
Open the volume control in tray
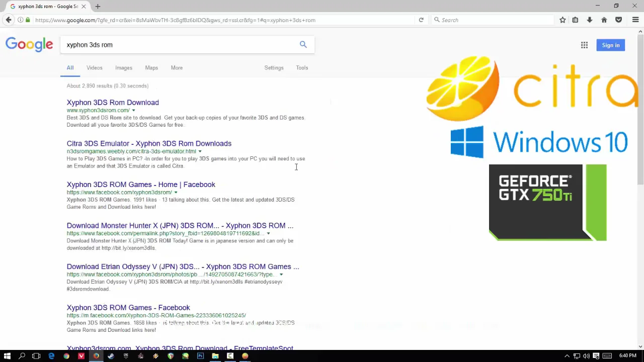[586, 356]
